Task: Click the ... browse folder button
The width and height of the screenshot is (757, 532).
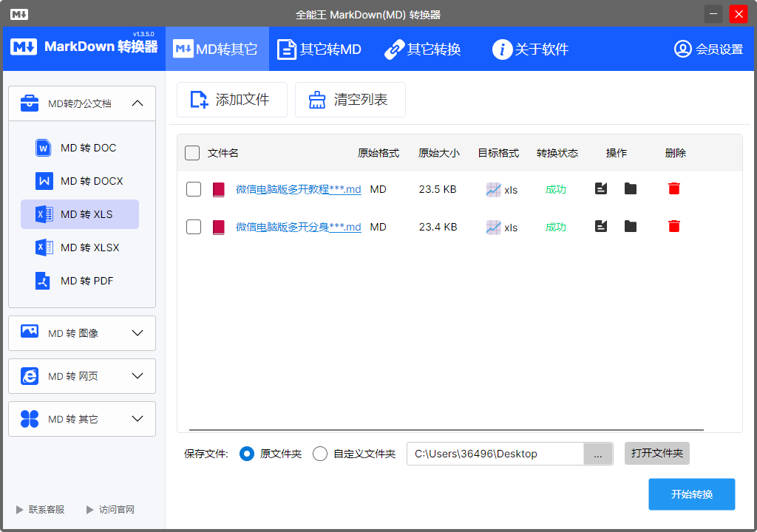Action: click(x=598, y=454)
